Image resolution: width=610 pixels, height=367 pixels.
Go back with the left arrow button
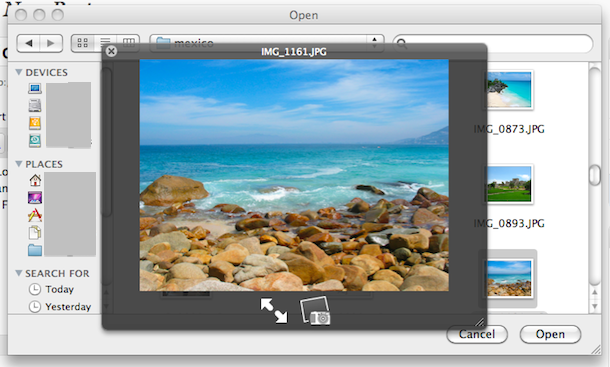pyautogui.click(x=28, y=43)
